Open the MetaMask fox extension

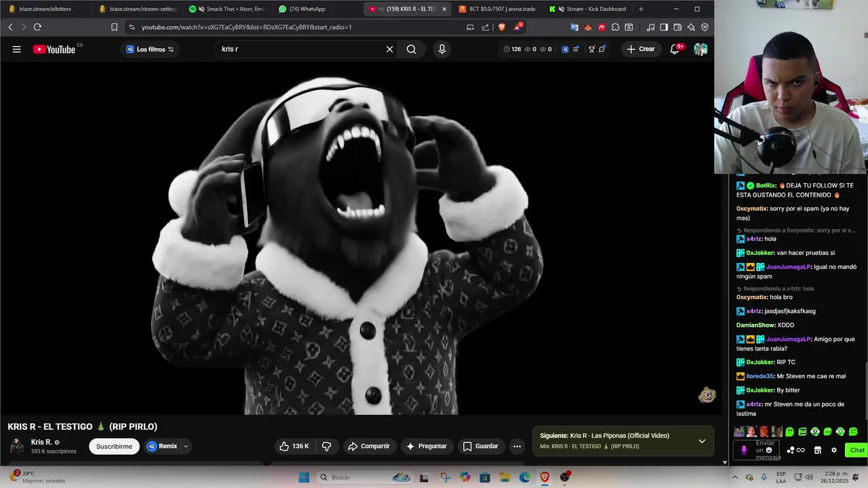[x=588, y=27]
